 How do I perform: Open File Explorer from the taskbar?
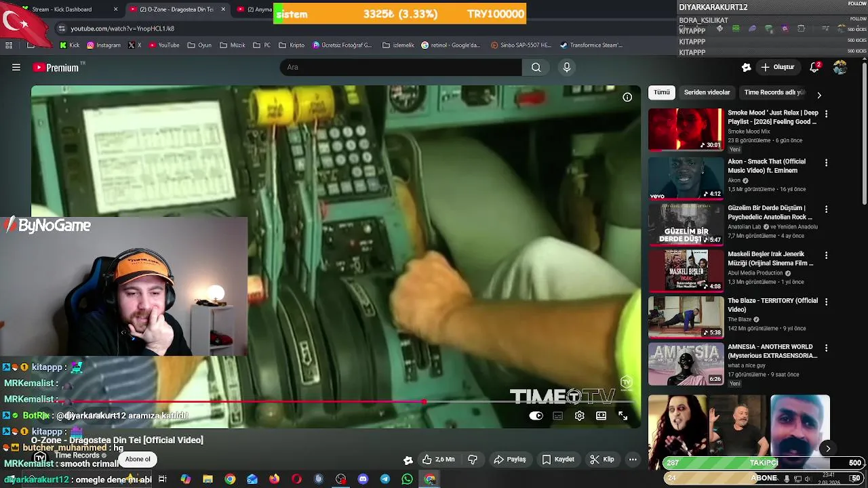coord(208,479)
